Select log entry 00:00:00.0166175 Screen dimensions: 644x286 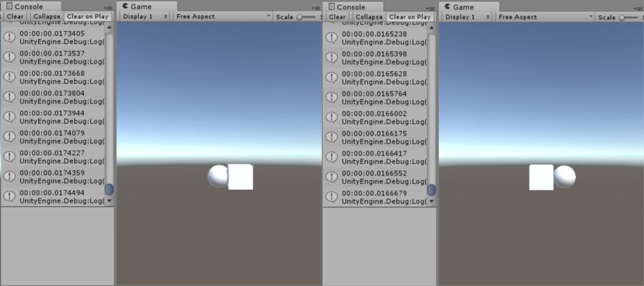click(x=375, y=137)
